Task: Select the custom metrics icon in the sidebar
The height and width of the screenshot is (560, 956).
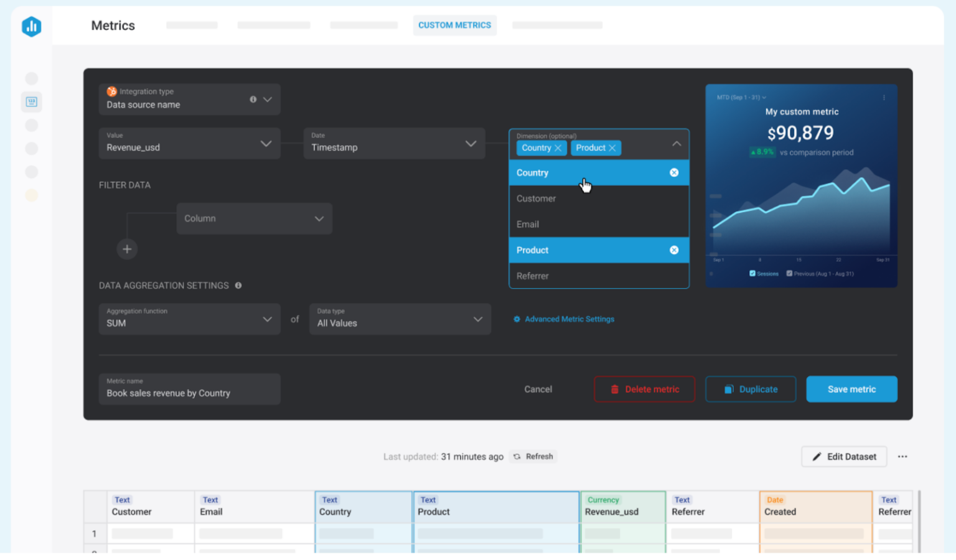Action: coord(32,101)
